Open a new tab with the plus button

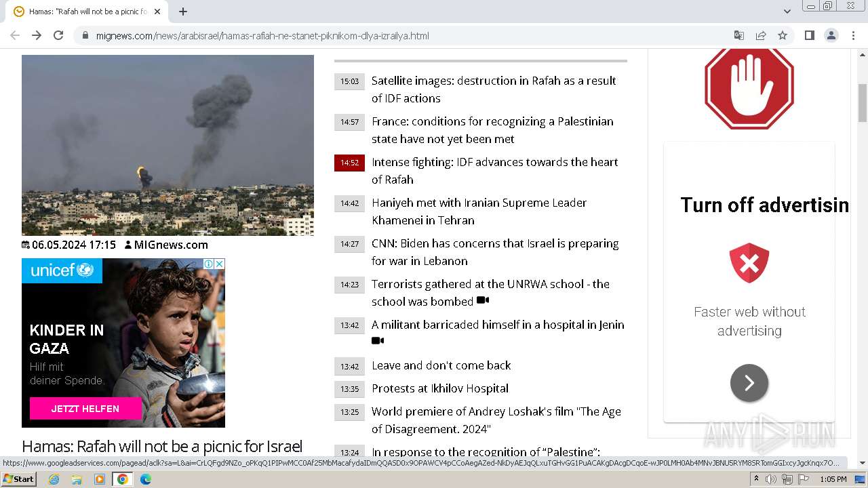tap(183, 12)
